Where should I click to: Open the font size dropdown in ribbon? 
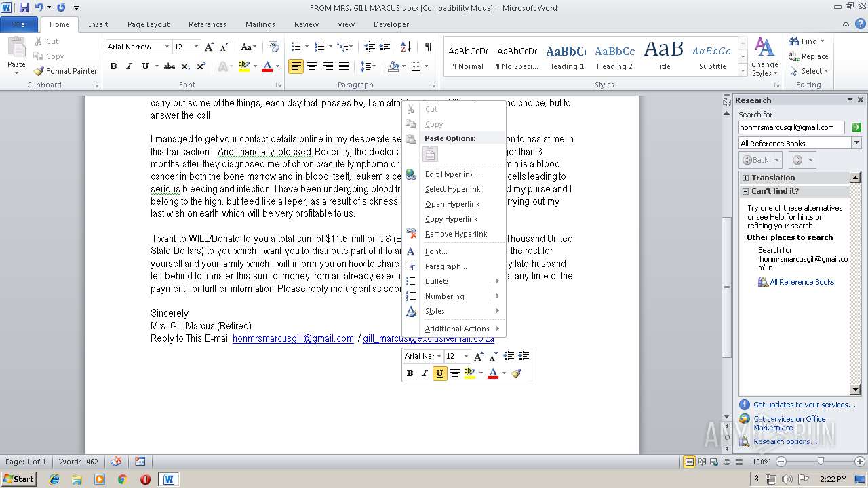(x=197, y=47)
